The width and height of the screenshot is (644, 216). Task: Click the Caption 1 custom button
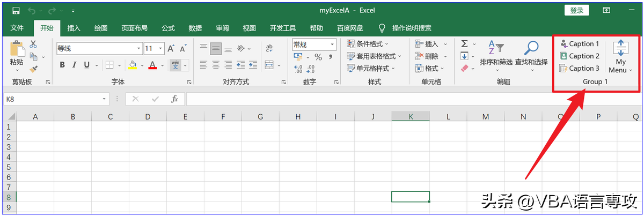[580, 44]
